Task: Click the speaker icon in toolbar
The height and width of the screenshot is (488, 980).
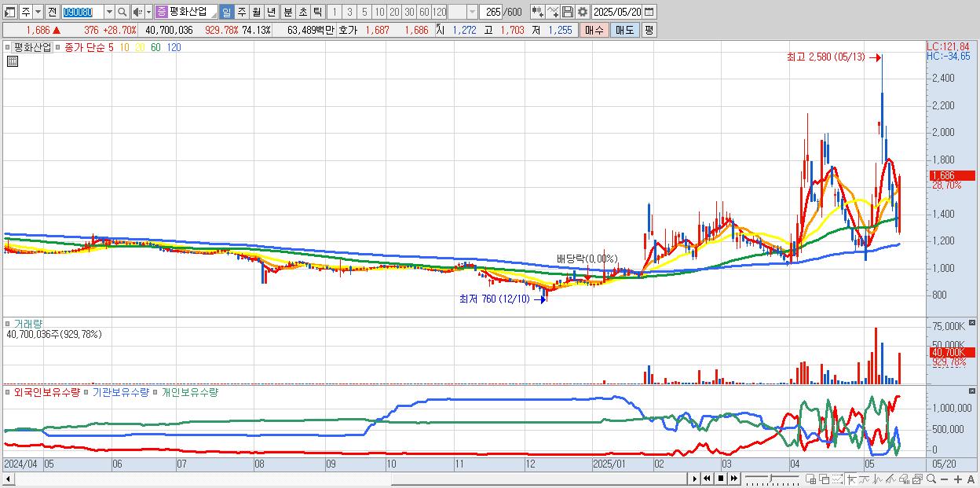Action: [x=137, y=12]
